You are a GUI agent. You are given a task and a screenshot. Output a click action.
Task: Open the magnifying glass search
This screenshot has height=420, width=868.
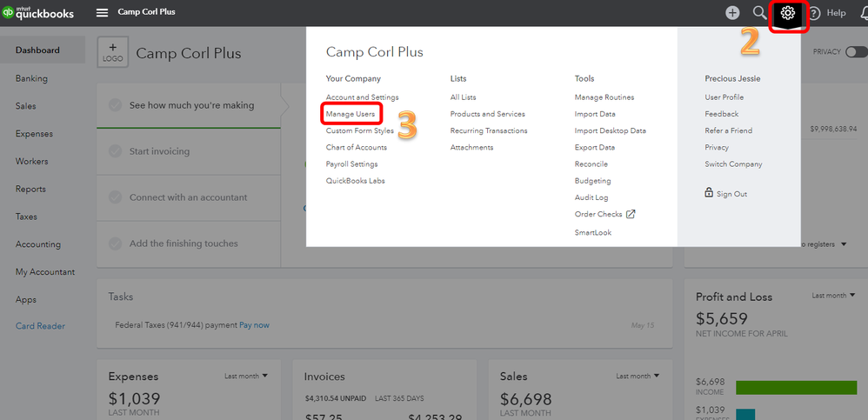[759, 13]
